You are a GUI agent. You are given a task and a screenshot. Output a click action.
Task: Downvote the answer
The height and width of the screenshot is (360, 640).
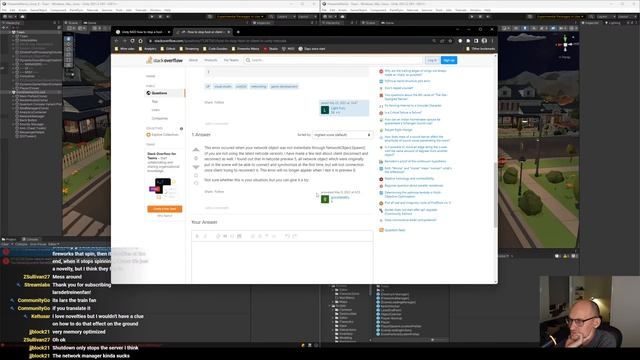pos(196,167)
